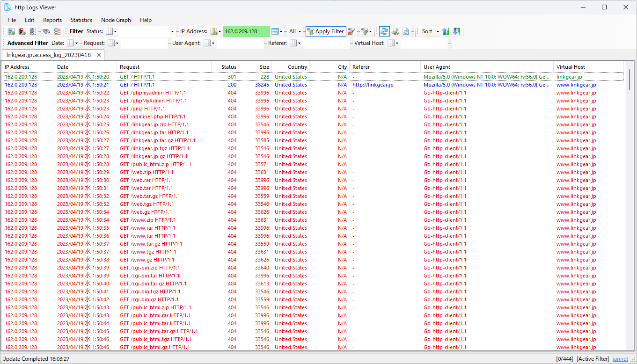Click the clear filter funnel icon
Image resolution: width=637 pixels, height=364 pixels.
point(350,31)
